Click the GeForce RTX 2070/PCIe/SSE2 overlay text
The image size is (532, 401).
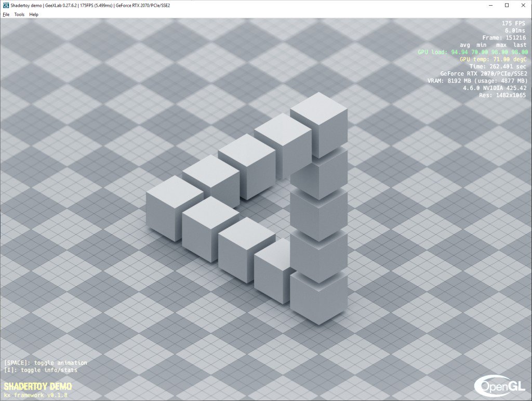[x=484, y=73]
